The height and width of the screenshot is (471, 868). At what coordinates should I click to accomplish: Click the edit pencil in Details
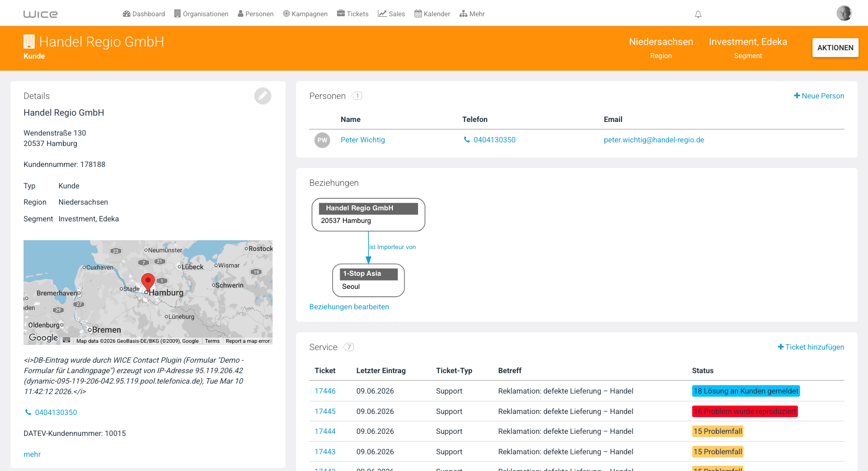coord(263,96)
